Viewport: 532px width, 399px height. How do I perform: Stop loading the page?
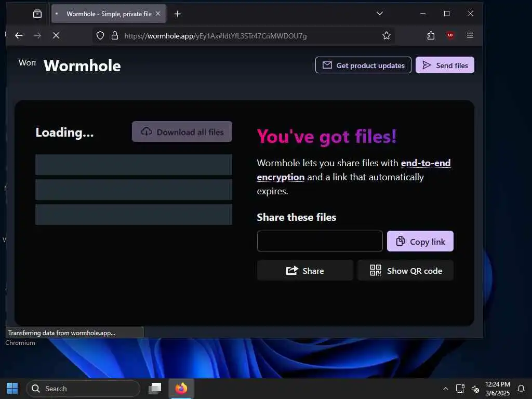click(x=56, y=35)
